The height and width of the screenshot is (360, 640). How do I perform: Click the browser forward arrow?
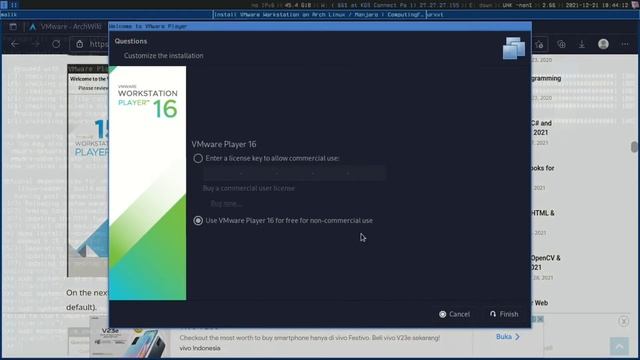36,44
